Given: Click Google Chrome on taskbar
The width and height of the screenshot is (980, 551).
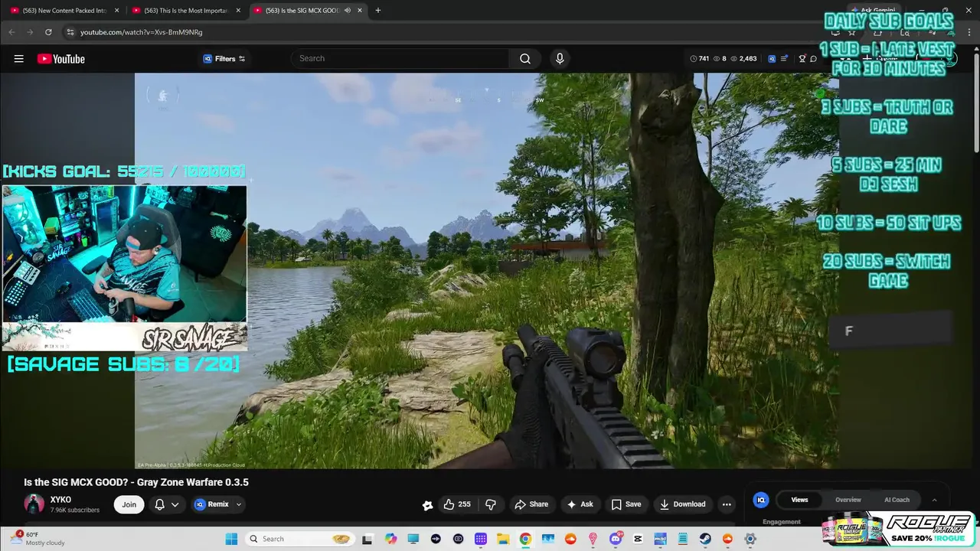Looking at the screenshot, I should point(525,539).
